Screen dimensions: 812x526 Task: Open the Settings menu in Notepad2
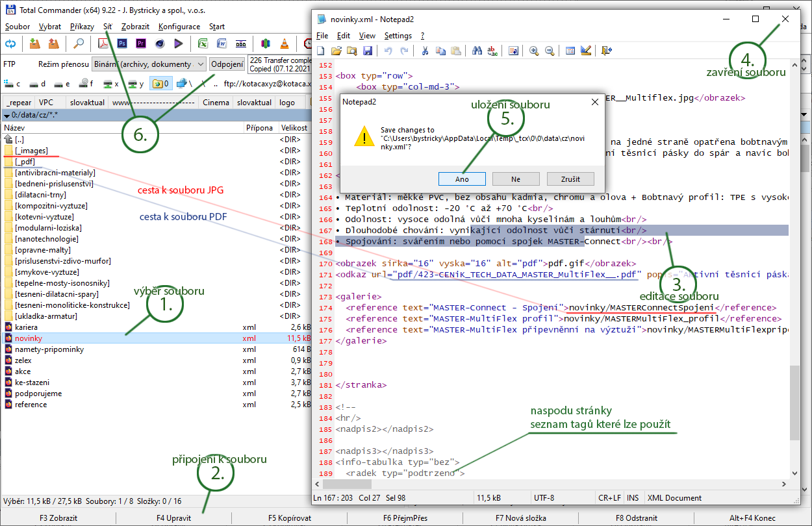pyautogui.click(x=398, y=36)
